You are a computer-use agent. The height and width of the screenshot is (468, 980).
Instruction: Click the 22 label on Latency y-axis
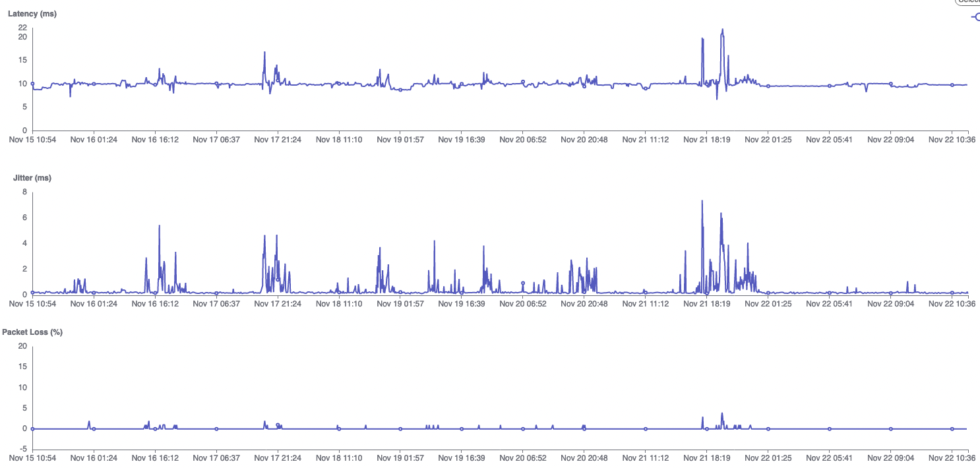coord(22,28)
